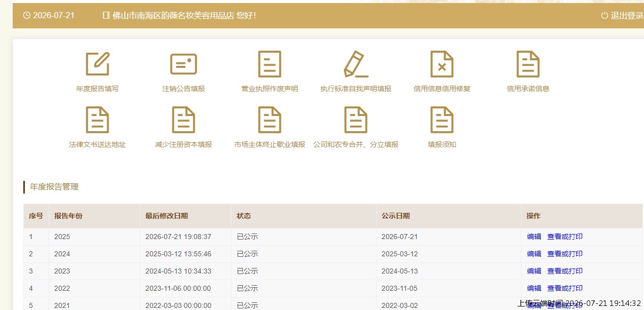Open the 信用承诺信息 document icon
644x310 pixels.
click(x=528, y=64)
